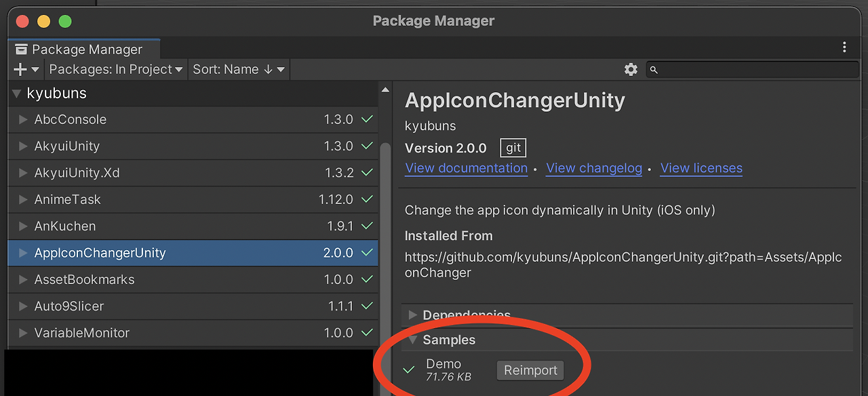The height and width of the screenshot is (396, 868).
Task: Select the AssetBookmarks package
Action: tap(193, 279)
